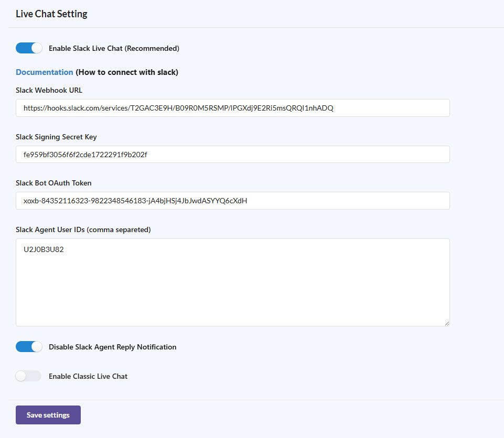The height and width of the screenshot is (438, 504).
Task: Focus the Slack Webhook URL input field
Action: pyautogui.click(x=232, y=108)
